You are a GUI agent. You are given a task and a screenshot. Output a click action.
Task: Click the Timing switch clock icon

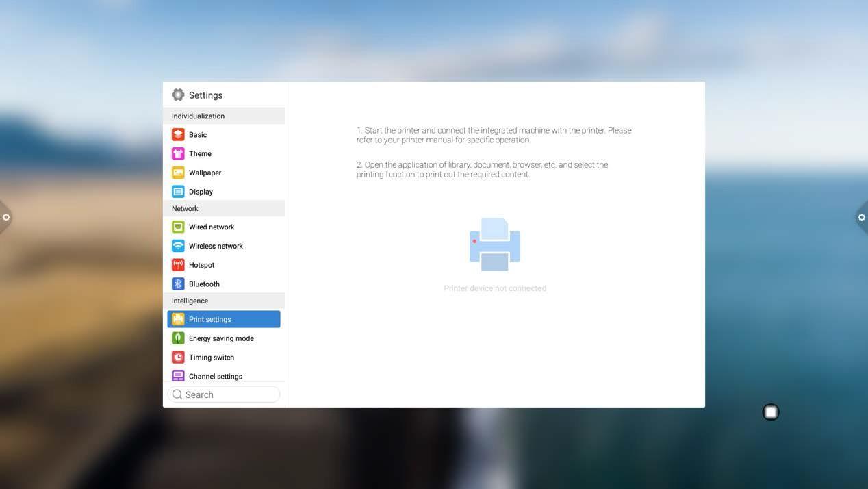tap(178, 358)
